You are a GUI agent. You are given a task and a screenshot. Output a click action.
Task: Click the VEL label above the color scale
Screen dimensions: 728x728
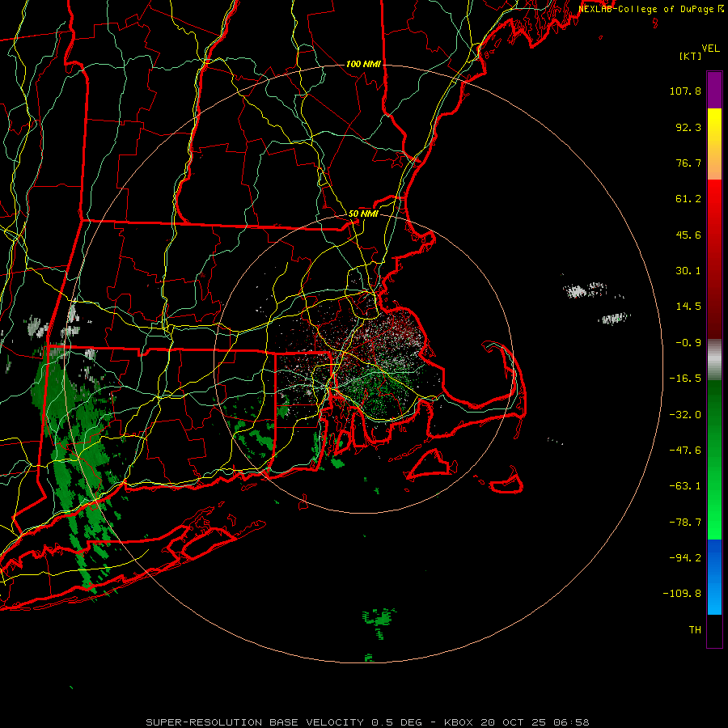[711, 49]
